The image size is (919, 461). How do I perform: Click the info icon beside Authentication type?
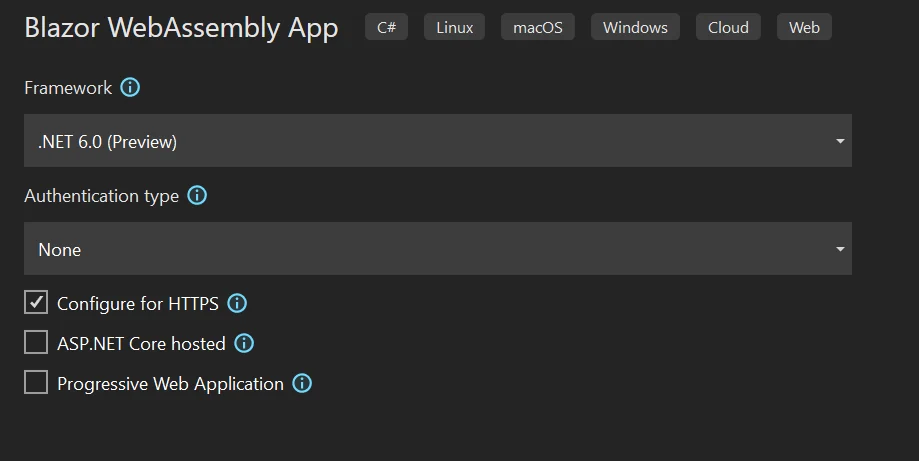point(197,195)
